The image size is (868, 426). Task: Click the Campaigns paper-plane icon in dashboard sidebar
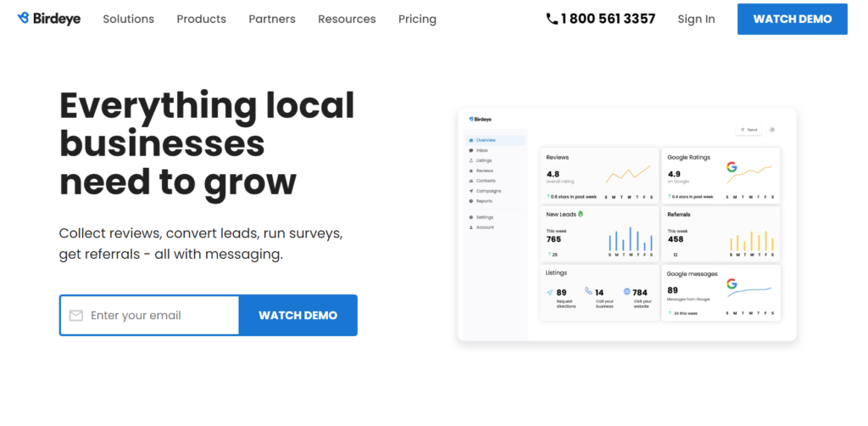coord(471,191)
